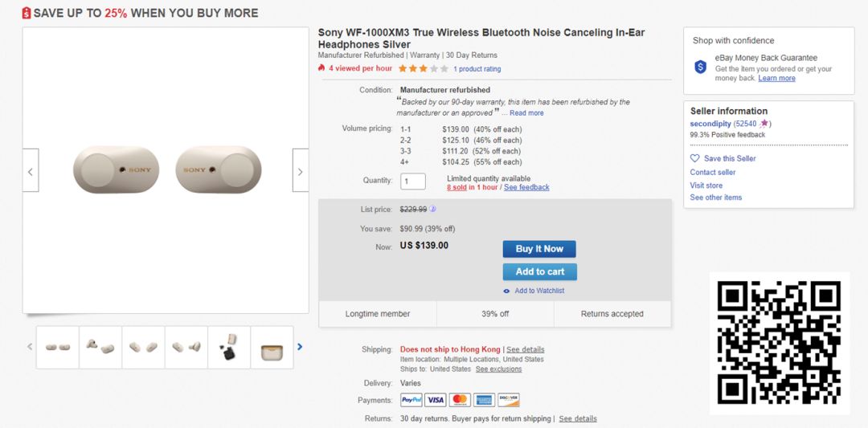Click the PayPal payment icon
Image resolution: width=868 pixels, height=428 pixels.
(411, 400)
